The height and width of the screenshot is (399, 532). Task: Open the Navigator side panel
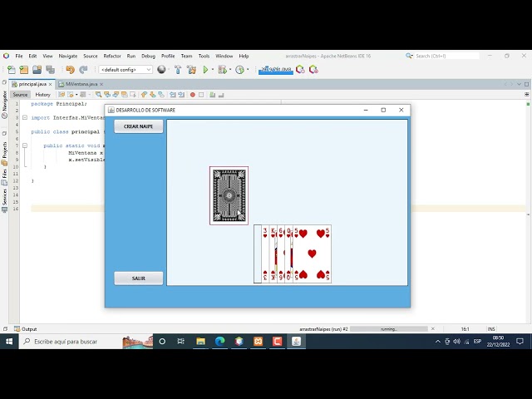click(x=4, y=105)
